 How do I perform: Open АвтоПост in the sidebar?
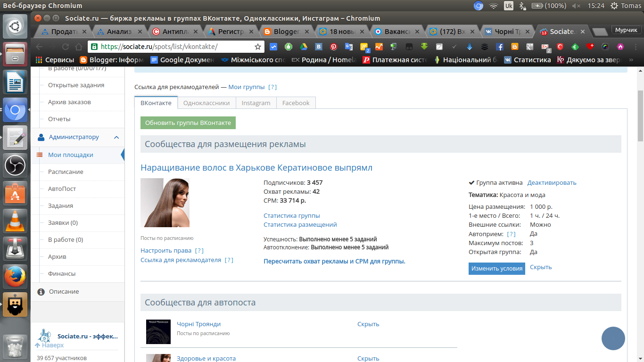(62, 189)
